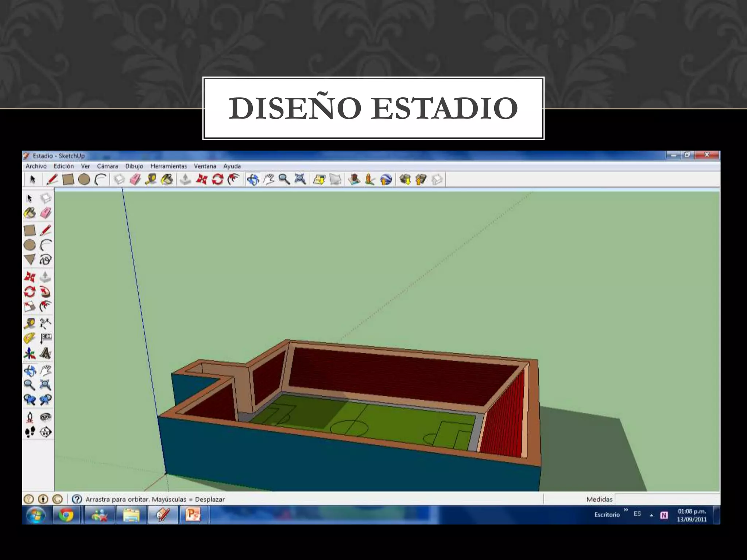Click the status bar help question mark
Image resolution: width=747 pixels, height=560 pixels.
click(x=77, y=499)
